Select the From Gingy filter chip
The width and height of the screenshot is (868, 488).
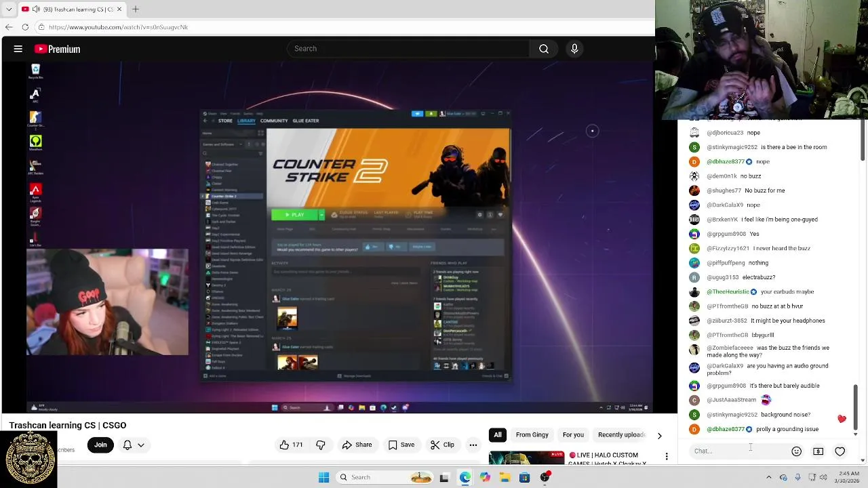532,434
